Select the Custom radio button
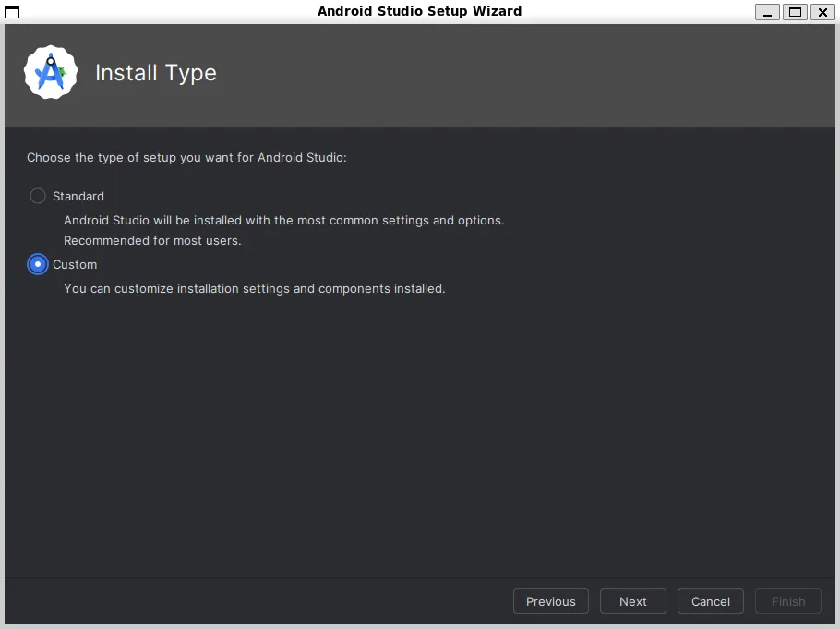Image resolution: width=840 pixels, height=629 pixels. [x=38, y=265]
